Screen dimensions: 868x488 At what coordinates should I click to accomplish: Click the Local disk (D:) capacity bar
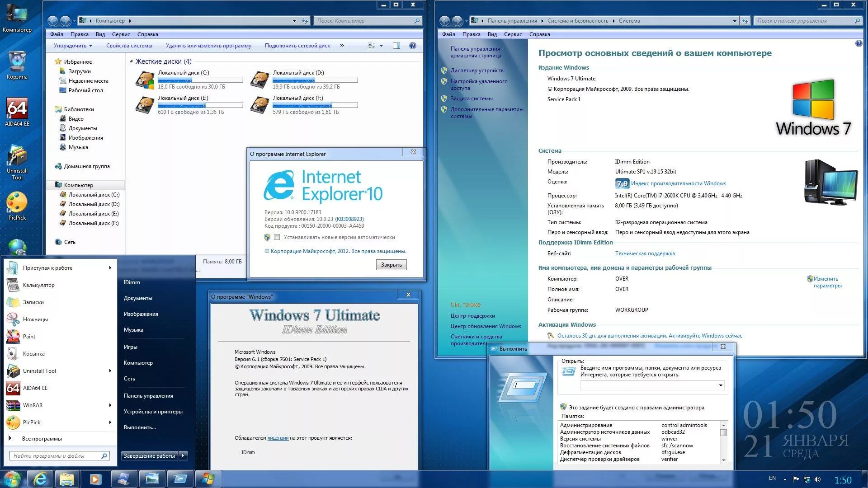point(315,80)
